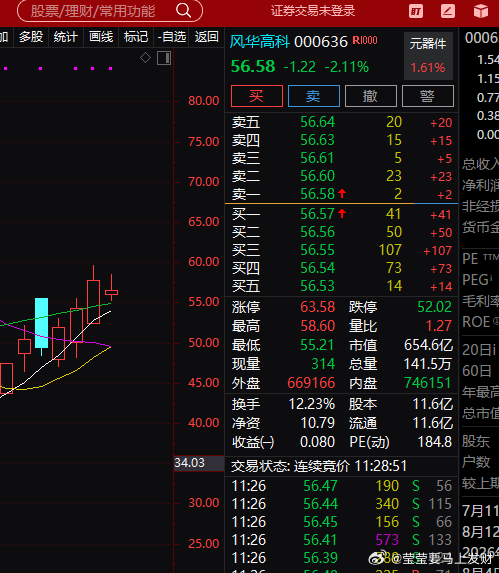499x573 pixels.
Task: Click 市值 value 654.6亿
Action: (x=428, y=345)
